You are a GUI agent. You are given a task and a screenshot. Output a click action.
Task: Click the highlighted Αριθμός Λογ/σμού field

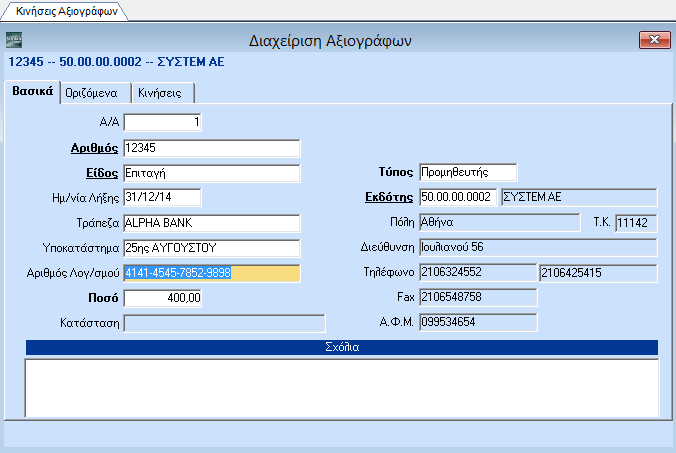(212, 273)
